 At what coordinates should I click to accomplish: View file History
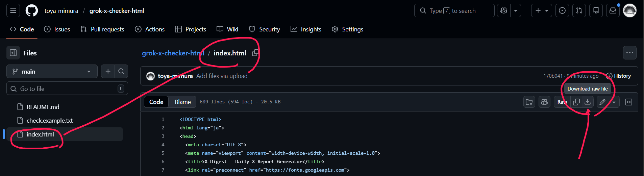point(619,76)
